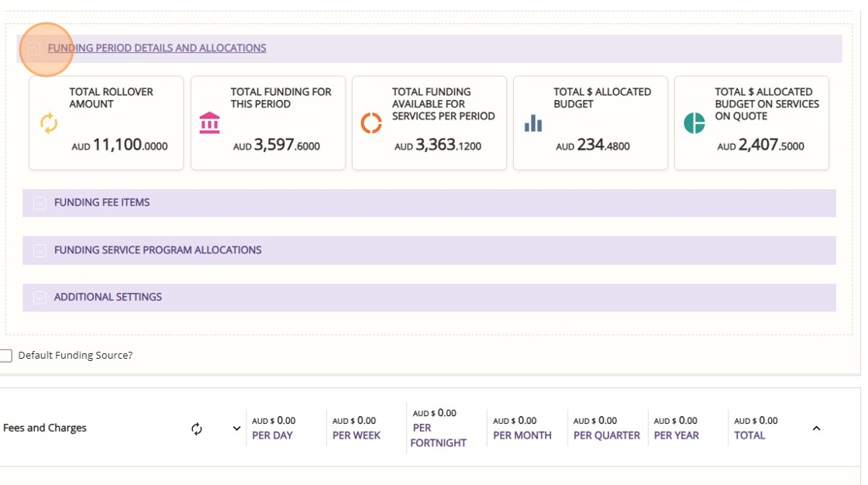Click the AUD 234.4800 allocated budget value
The height and width of the screenshot is (485, 868).
coord(593,145)
